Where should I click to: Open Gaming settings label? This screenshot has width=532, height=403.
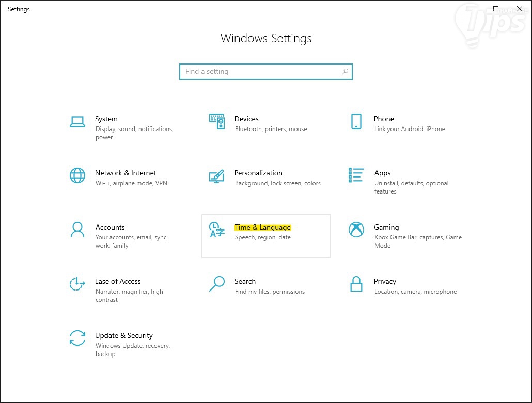(386, 228)
